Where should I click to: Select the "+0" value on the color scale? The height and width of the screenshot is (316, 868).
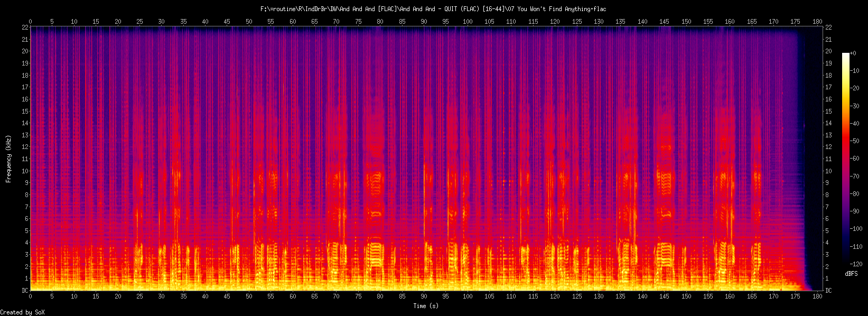pyautogui.click(x=853, y=53)
